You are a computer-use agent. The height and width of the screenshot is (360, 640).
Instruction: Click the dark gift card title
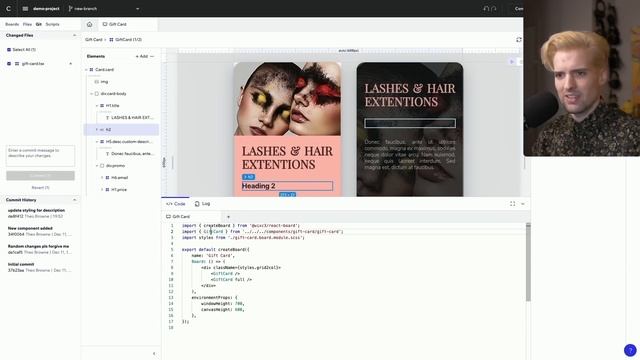409,95
